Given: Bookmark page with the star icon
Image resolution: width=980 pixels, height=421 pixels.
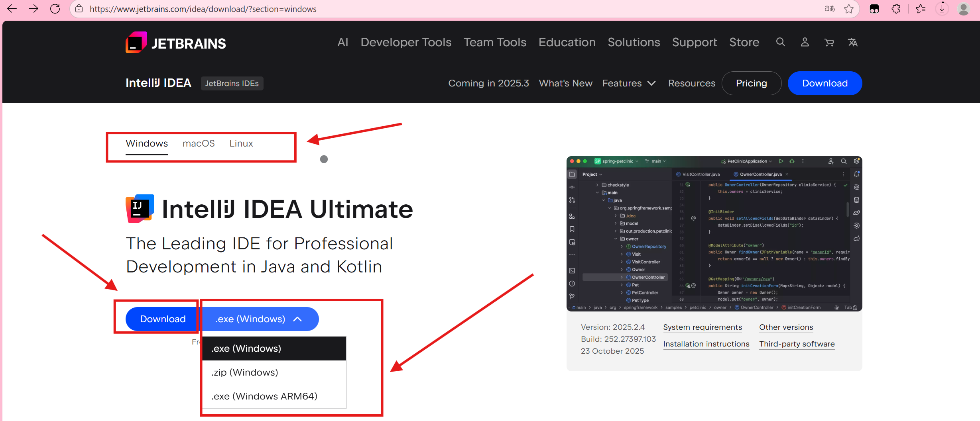Looking at the screenshot, I should pos(849,9).
